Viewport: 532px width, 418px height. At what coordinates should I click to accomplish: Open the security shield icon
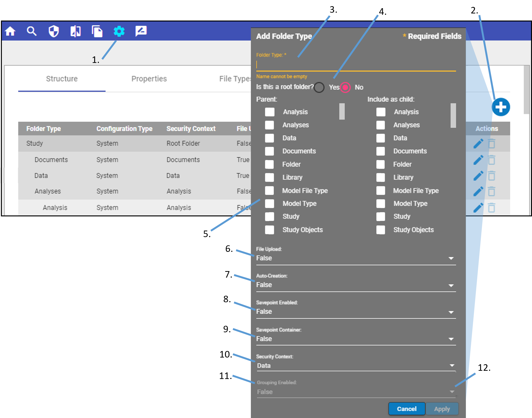[53, 31]
